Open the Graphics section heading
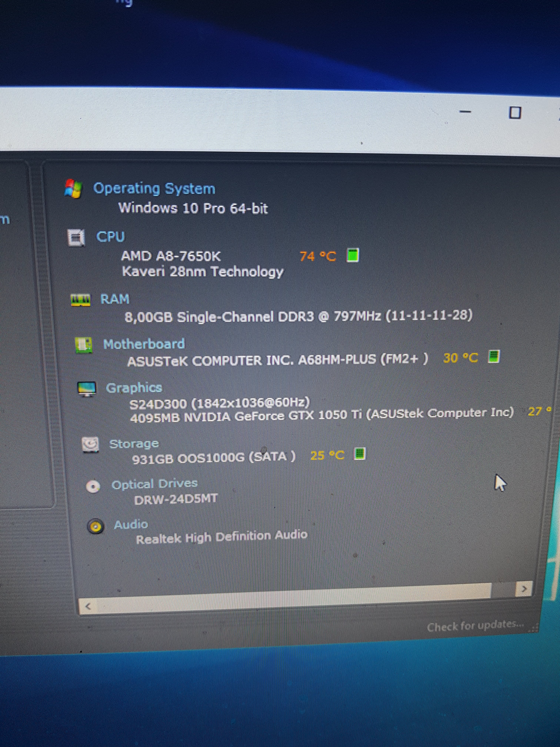This screenshot has width=560, height=747. coord(134,388)
